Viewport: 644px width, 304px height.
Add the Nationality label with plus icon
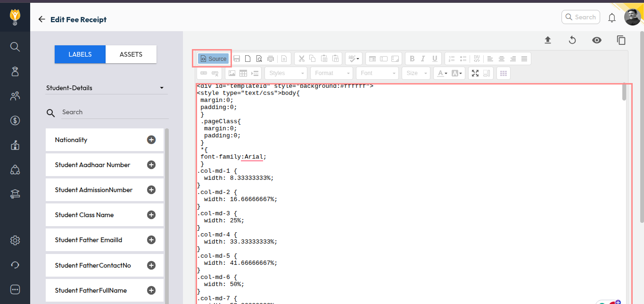[x=151, y=140]
